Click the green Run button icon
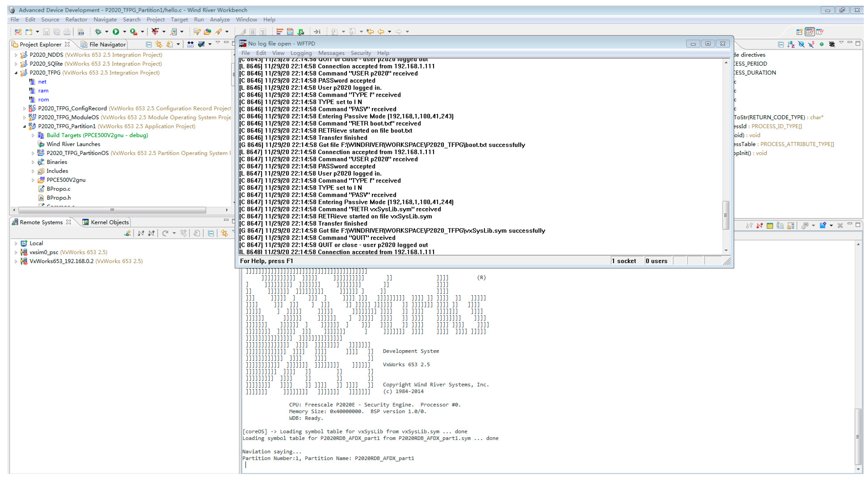 click(x=116, y=32)
